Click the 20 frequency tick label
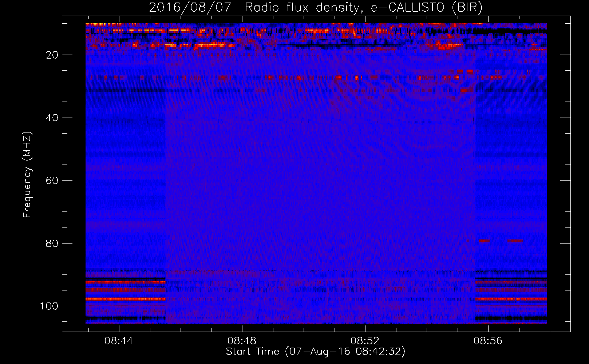 point(52,55)
